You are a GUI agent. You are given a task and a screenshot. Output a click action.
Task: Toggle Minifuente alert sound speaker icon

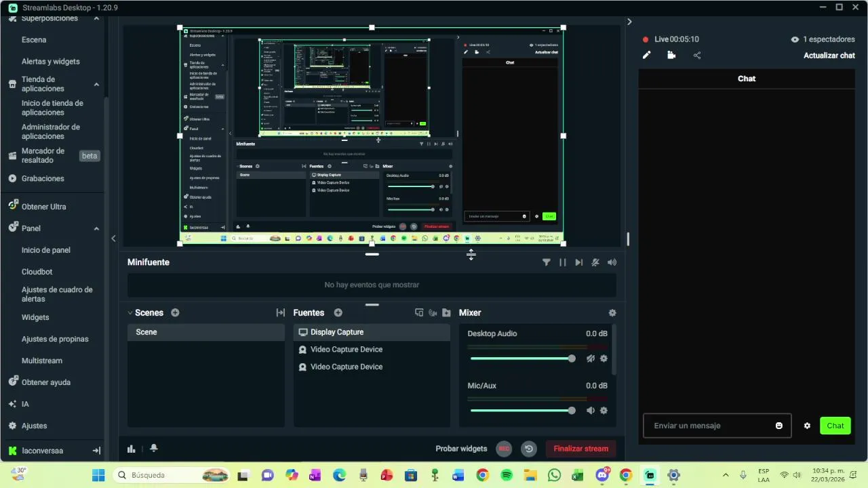[x=612, y=262]
